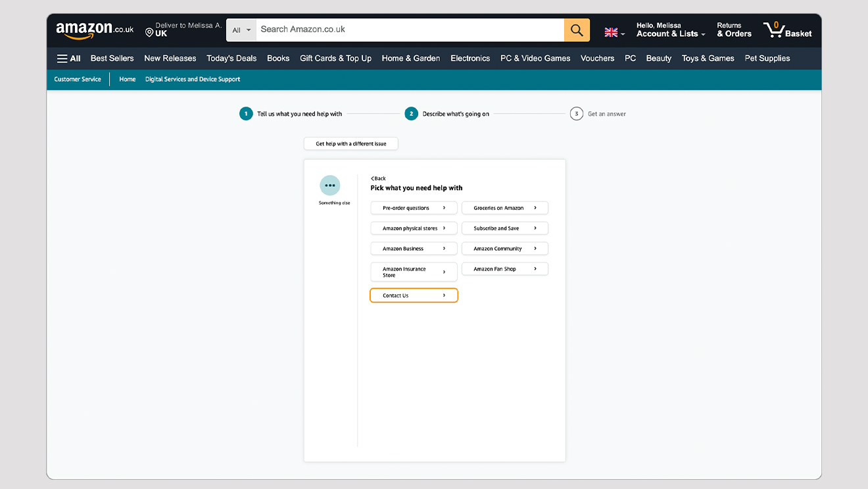Image resolution: width=868 pixels, height=489 pixels.
Task: Expand the Pre-order questions option
Action: [x=414, y=208]
